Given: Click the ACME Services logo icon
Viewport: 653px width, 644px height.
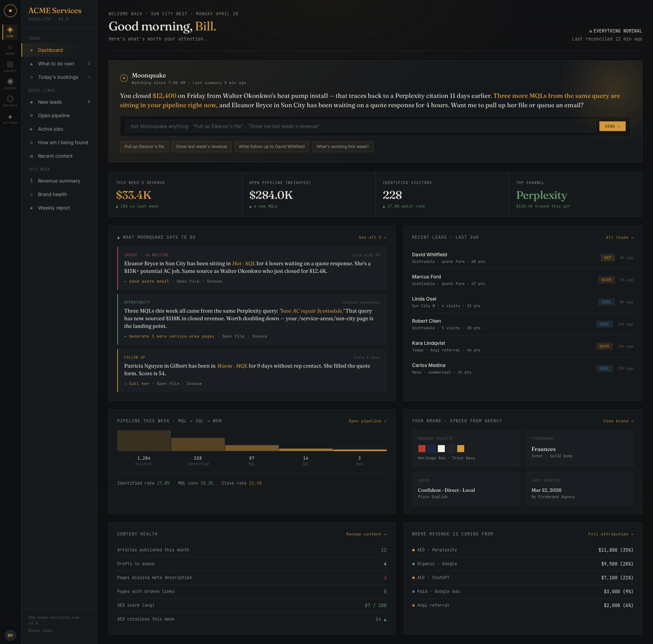Looking at the screenshot, I should tap(10, 11).
